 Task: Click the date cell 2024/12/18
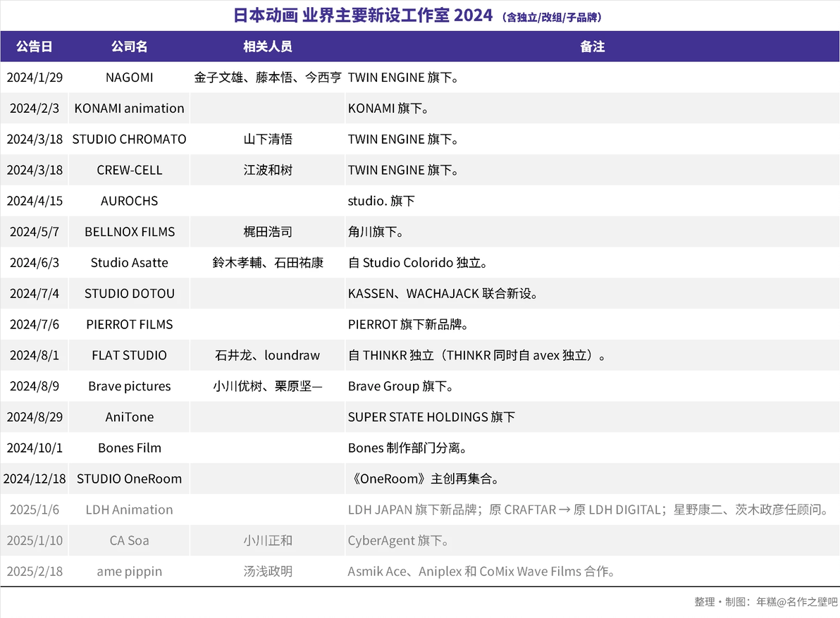tap(35, 478)
